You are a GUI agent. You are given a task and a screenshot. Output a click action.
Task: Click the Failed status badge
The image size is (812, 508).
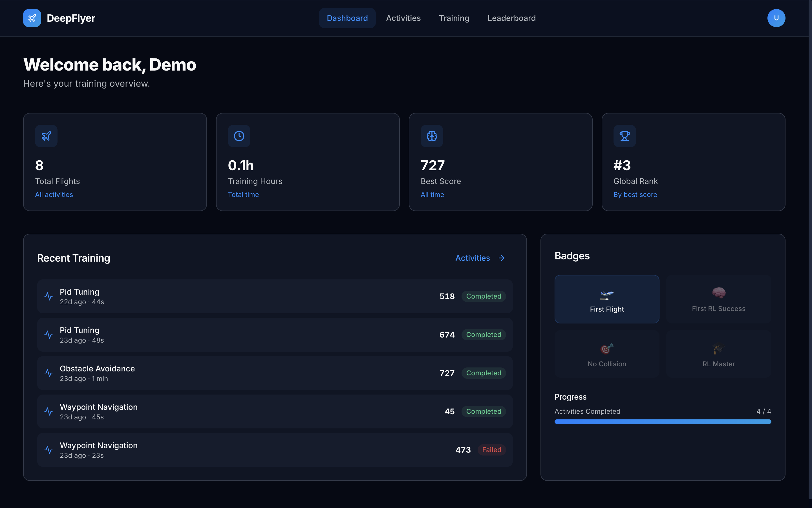(x=491, y=450)
